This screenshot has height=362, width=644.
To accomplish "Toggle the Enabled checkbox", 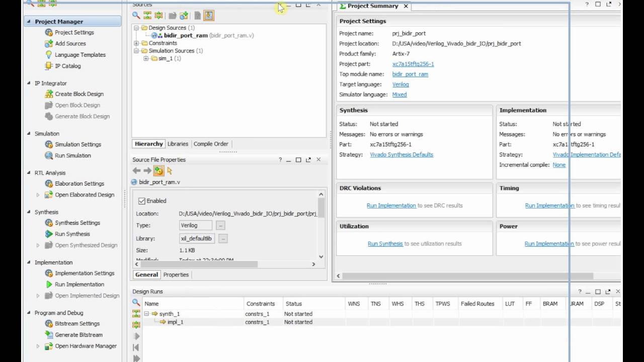I will [x=142, y=201].
